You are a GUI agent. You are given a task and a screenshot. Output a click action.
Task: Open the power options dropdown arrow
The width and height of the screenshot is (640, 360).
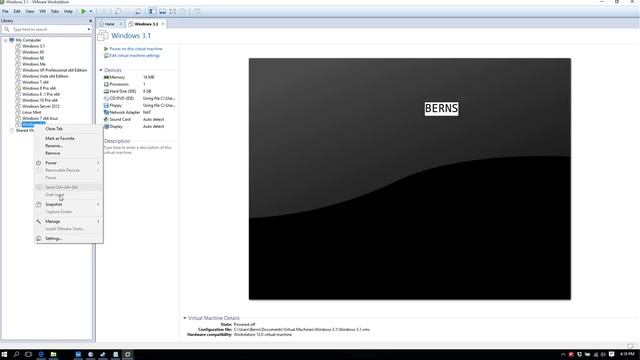point(91,11)
